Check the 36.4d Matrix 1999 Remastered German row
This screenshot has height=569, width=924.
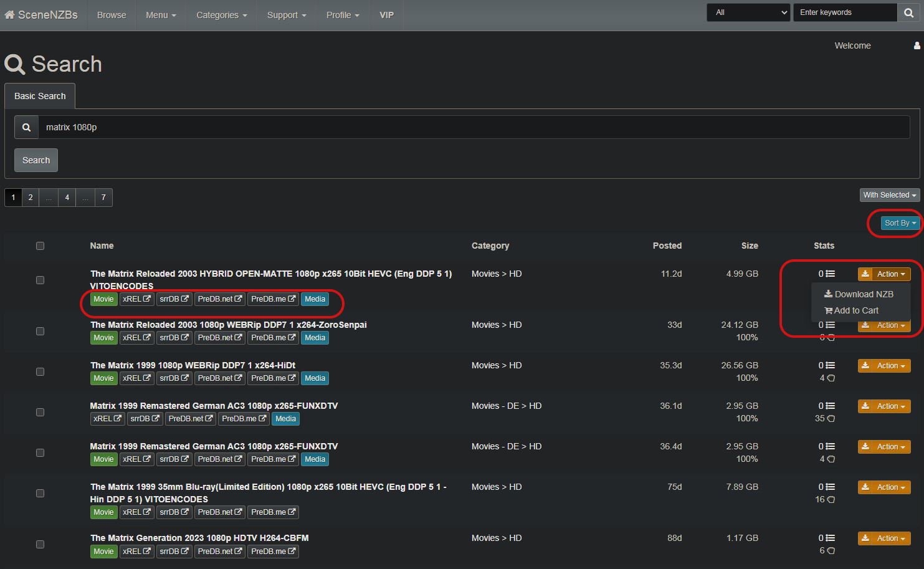[40, 453]
